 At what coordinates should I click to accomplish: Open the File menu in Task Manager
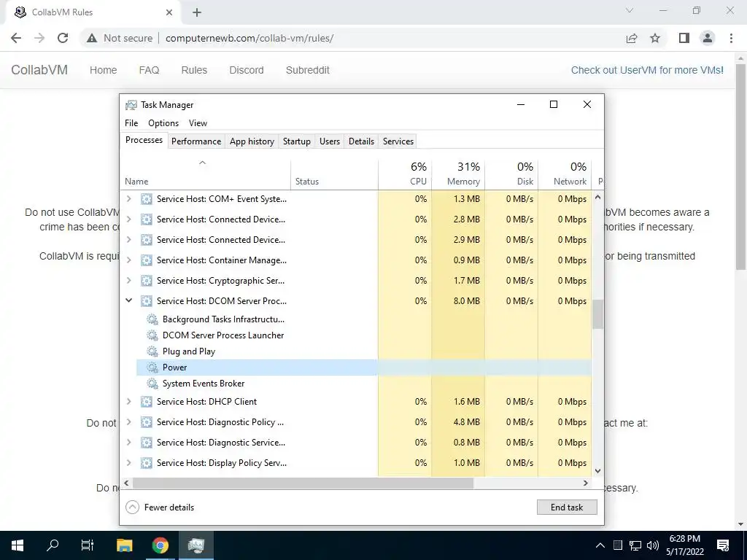tap(131, 122)
